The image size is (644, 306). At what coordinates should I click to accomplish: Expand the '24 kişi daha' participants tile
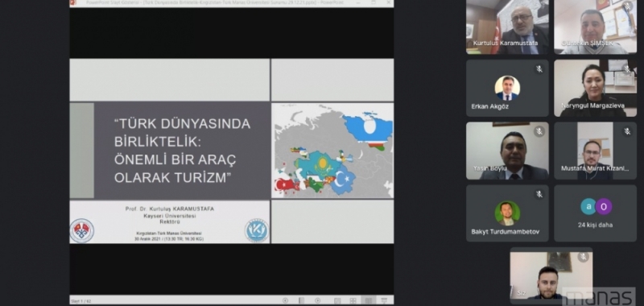point(595,213)
